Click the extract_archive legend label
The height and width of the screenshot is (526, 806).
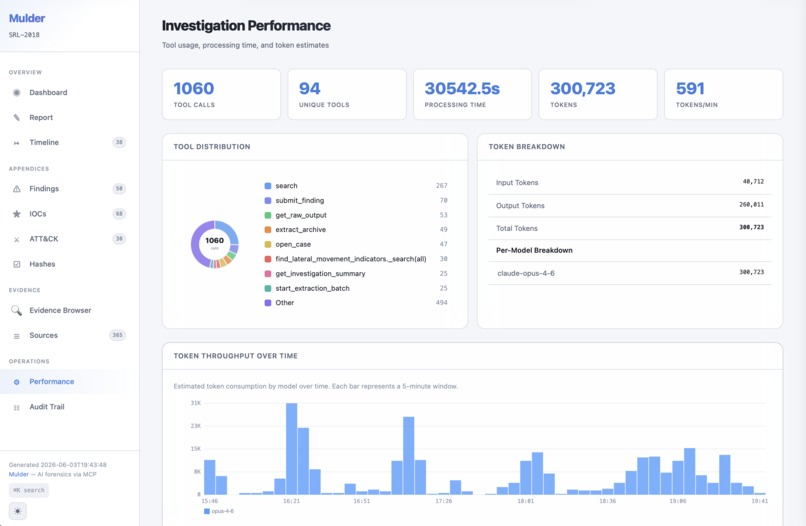(301, 230)
